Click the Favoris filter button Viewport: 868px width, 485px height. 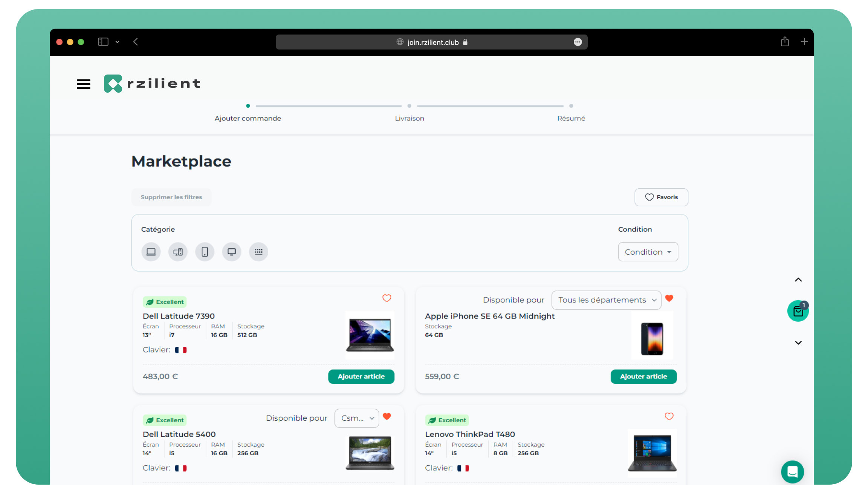(661, 197)
